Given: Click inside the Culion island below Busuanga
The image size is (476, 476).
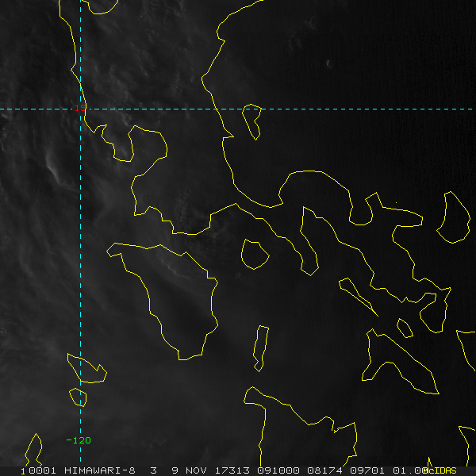Looking at the screenshot, I should (79, 397).
